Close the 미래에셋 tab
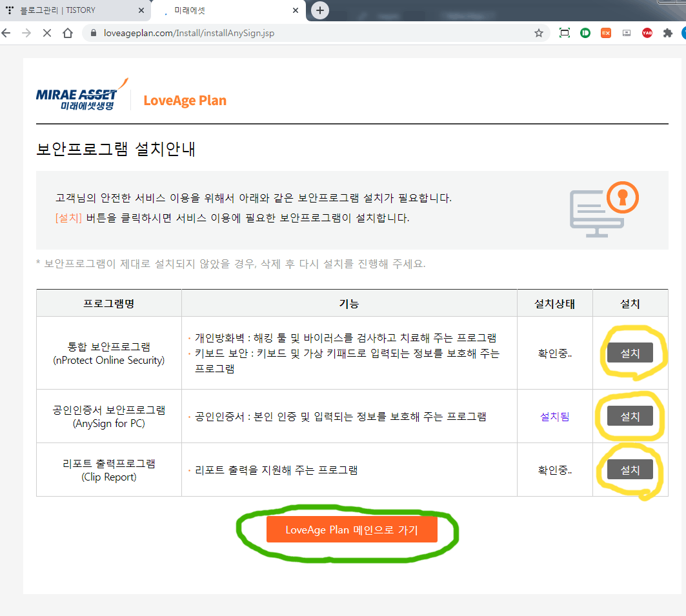686x616 pixels. (x=296, y=10)
